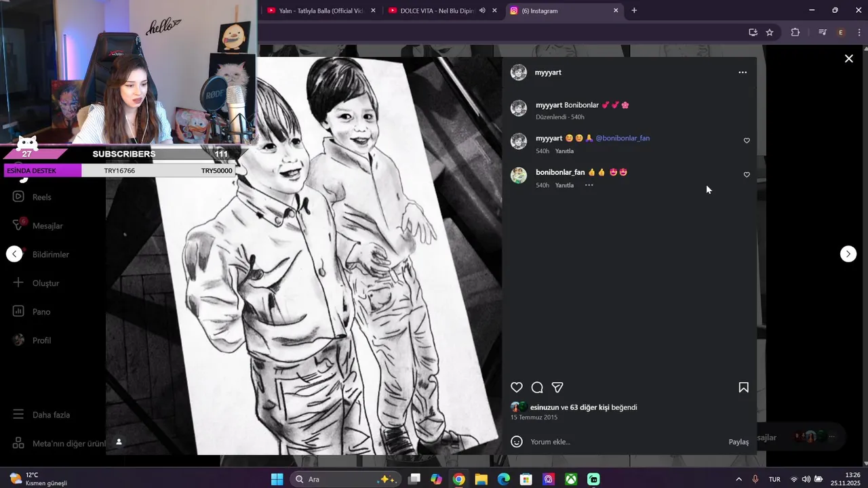
Task: Like the bonibonlar_fan comment
Action: pos(747,175)
